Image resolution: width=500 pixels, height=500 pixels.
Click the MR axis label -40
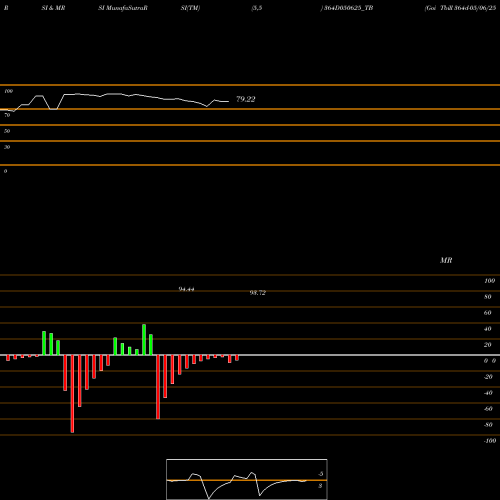click(x=488, y=393)
